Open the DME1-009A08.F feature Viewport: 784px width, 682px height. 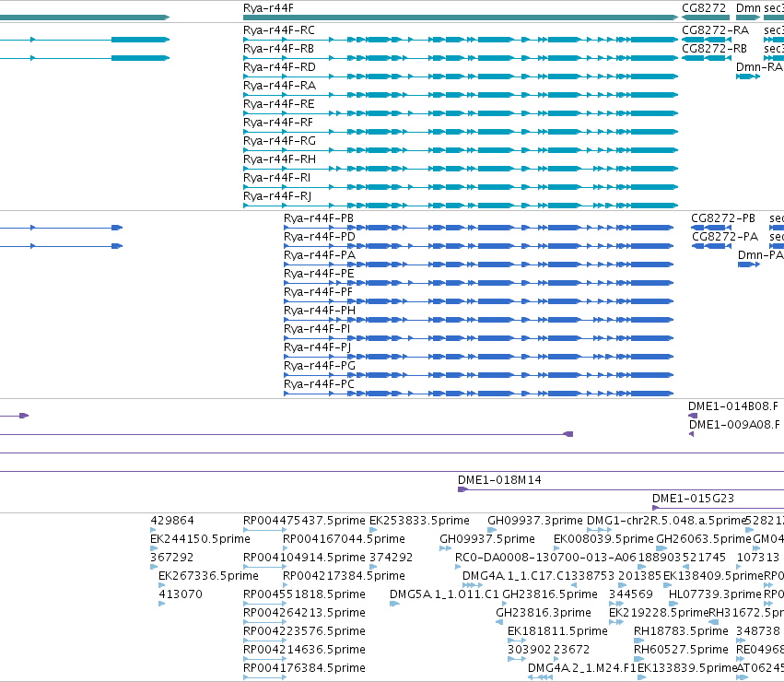(x=734, y=425)
